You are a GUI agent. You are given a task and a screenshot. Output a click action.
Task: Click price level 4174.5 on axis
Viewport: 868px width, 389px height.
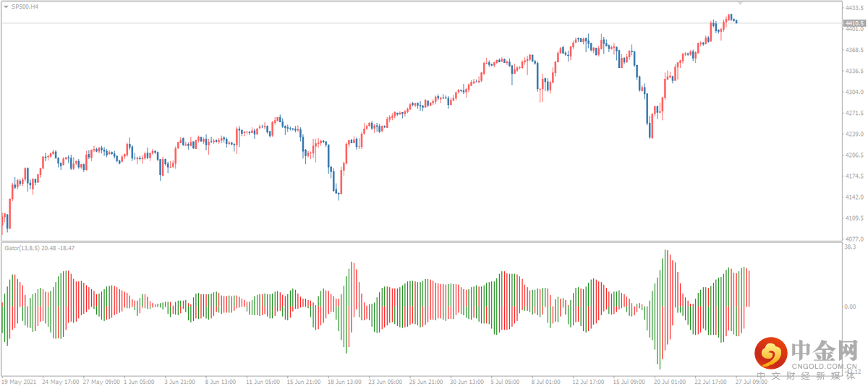(x=854, y=176)
